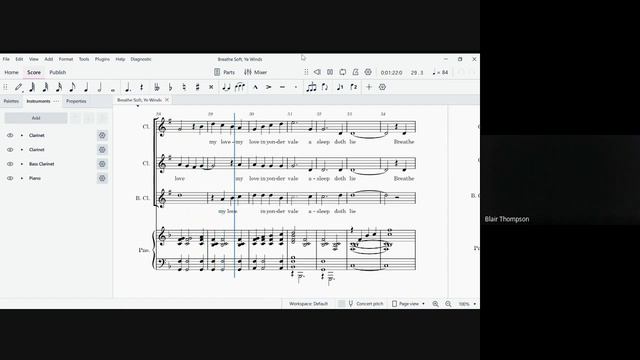Expand the second Clarinet instrument row

pyautogui.click(x=22, y=150)
